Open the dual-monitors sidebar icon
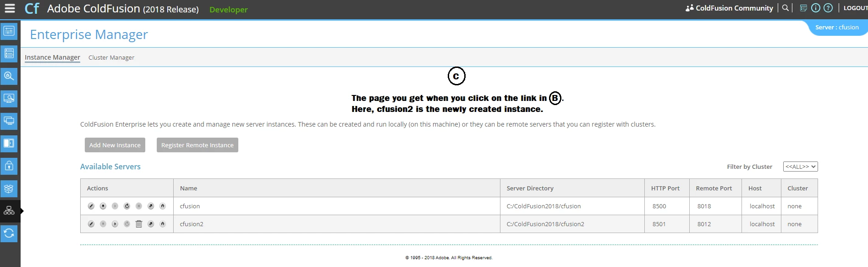 [x=9, y=121]
